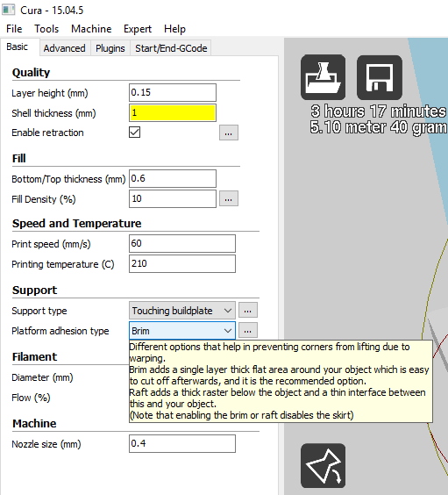
Task: Click the Save toolpath floppy disk icon
Action: tap(380, 77)
